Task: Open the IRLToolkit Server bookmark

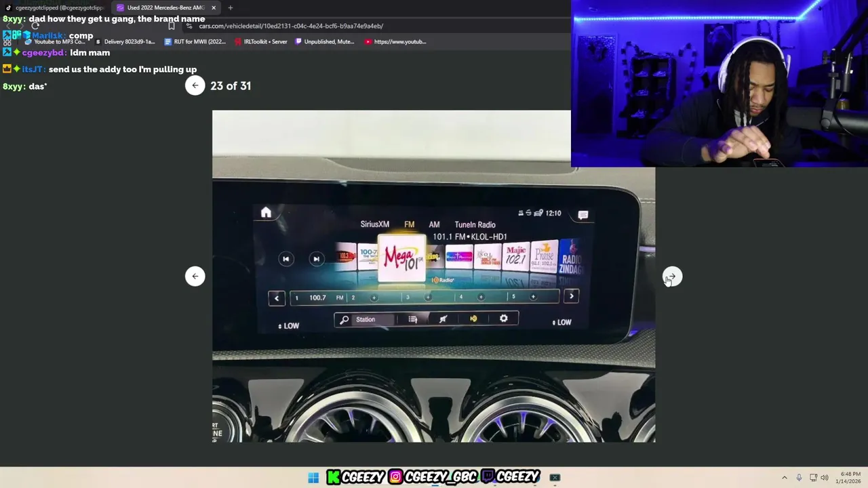Action: pos(261,41)
